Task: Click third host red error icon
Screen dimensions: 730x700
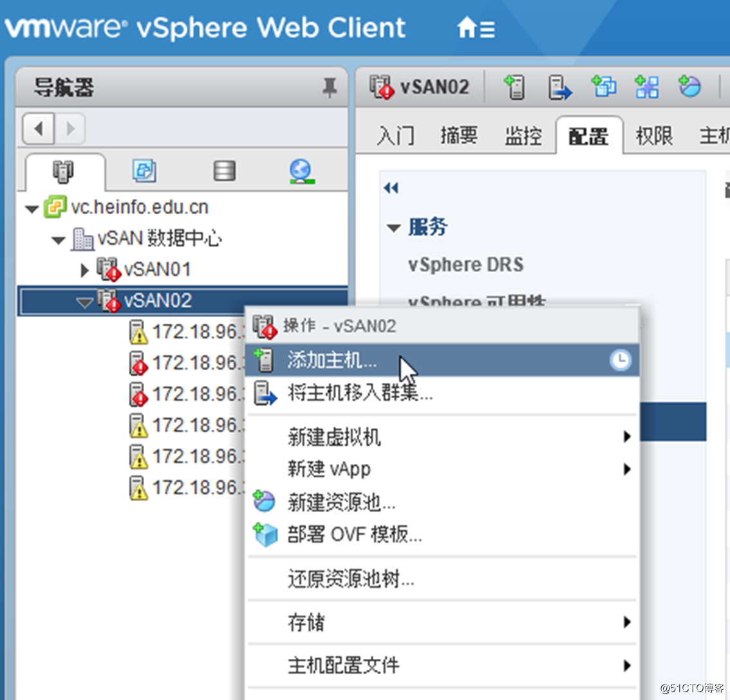Action: click(138, 394)
